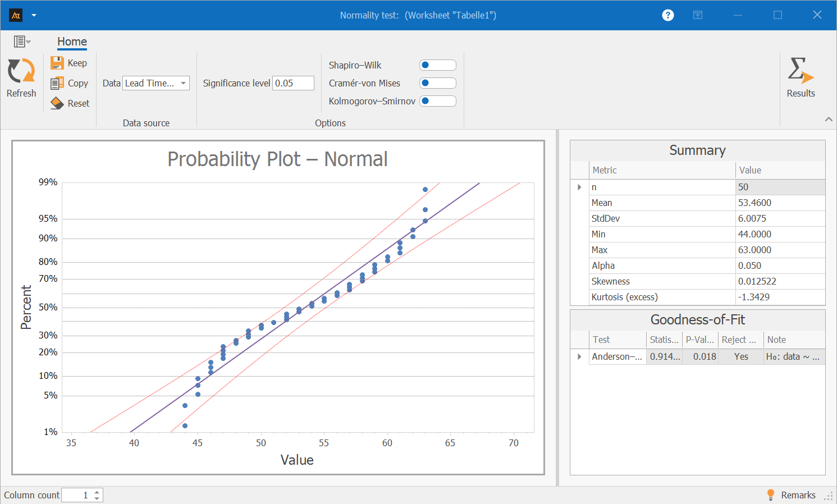Turn on the Kolmogorov–Smirnov toggle
The image size is (837, 504).
click(x=437, y=101)
